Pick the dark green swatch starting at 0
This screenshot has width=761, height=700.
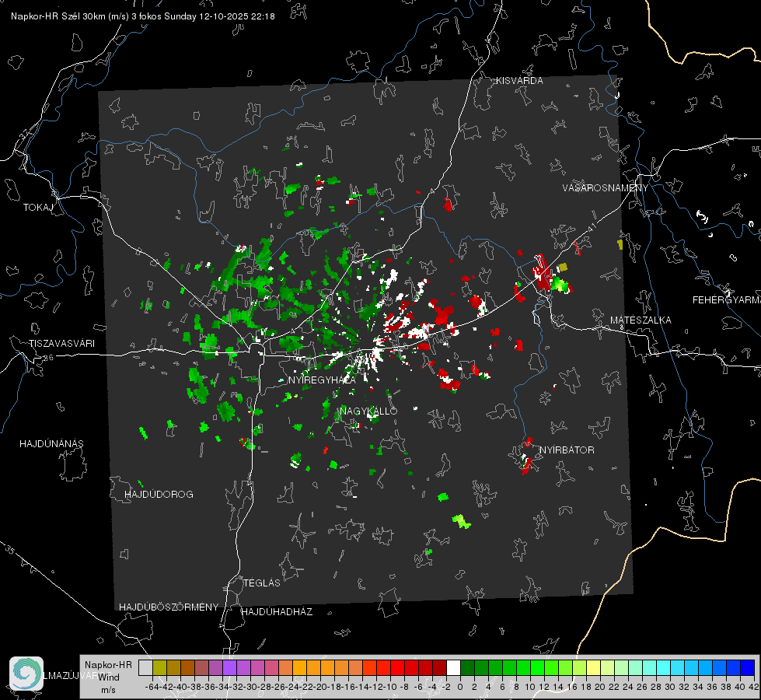coord(467,667)
